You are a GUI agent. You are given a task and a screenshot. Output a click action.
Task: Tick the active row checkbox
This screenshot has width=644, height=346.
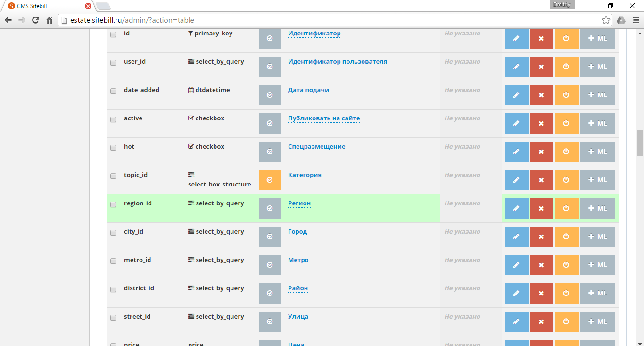click(113, 119)
